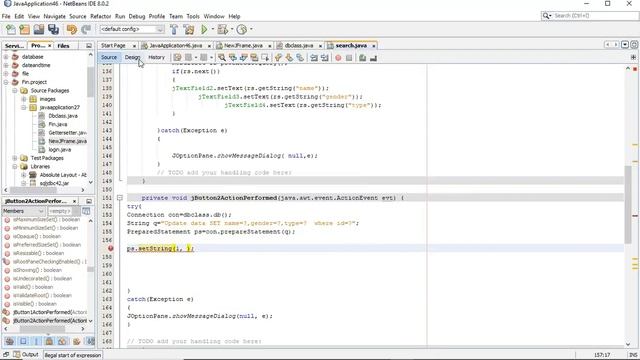Switch to Design view

point(132,57)
